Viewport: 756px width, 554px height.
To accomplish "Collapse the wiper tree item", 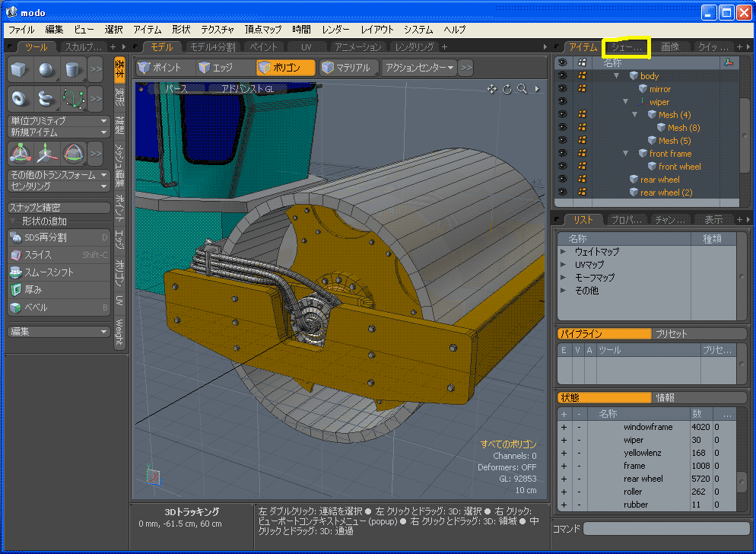I will coord(625,102).
